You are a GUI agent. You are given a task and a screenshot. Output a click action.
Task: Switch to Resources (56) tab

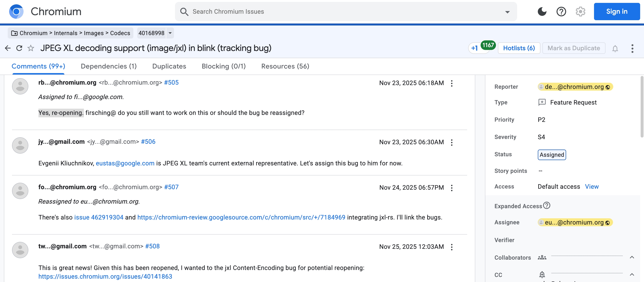[x=285, y=66]
